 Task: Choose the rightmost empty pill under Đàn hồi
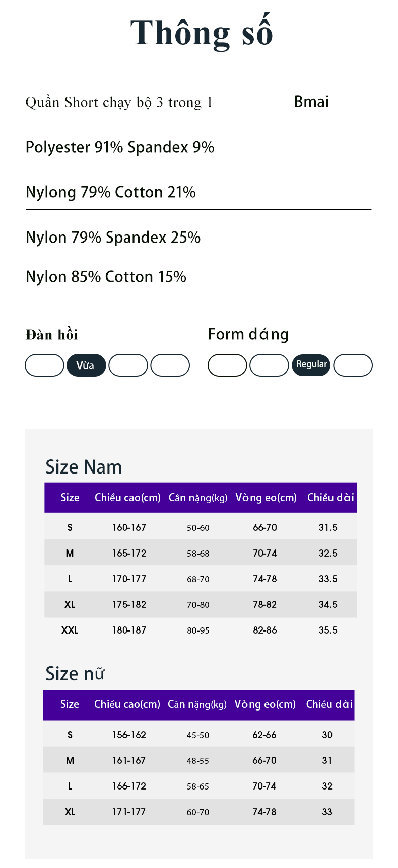pos(170,365)
